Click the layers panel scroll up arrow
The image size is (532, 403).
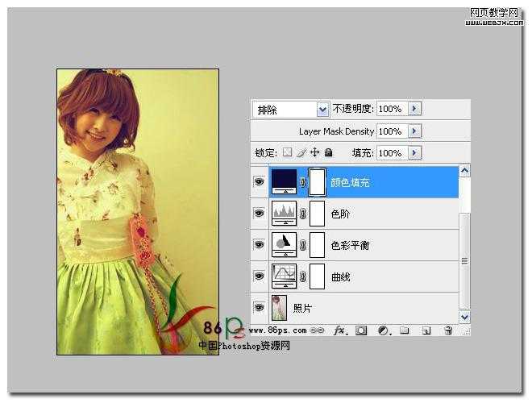464,171
